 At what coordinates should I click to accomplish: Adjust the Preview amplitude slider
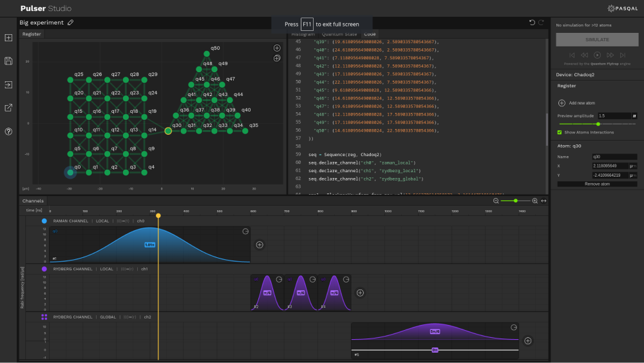click(x=598, y=124)
